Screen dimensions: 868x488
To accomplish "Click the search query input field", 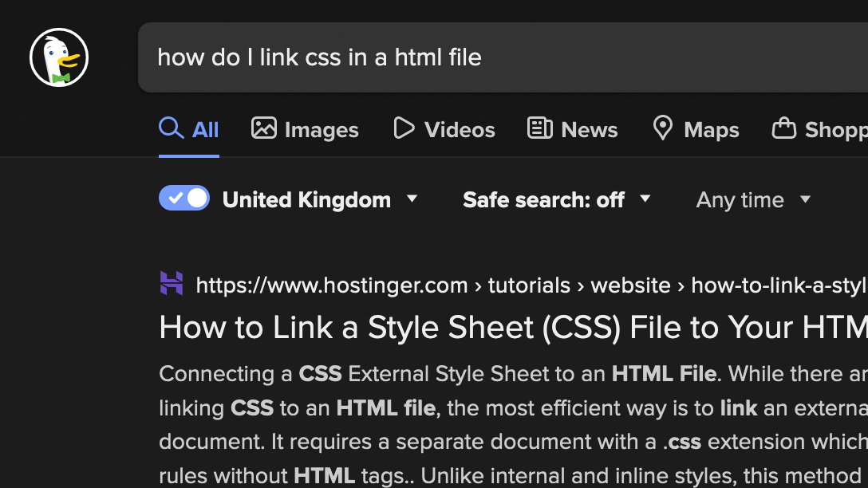I will pyautogui.click(x=503, y=57).
